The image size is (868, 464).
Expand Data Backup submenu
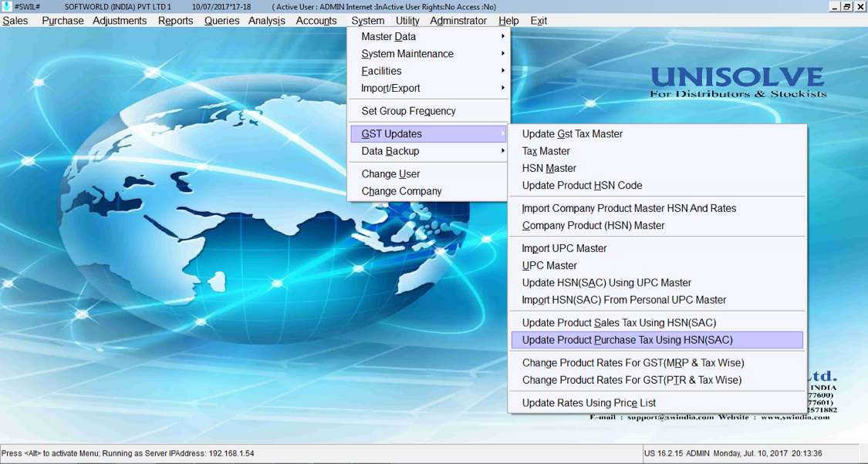pos(428,151)
